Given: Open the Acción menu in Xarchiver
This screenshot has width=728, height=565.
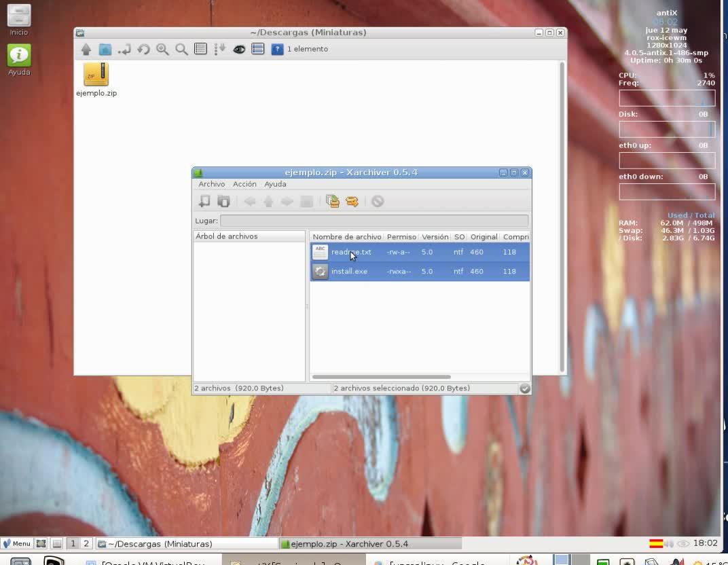Looking at the screenshot, I should pyautogui.click(x=244, y=184).
